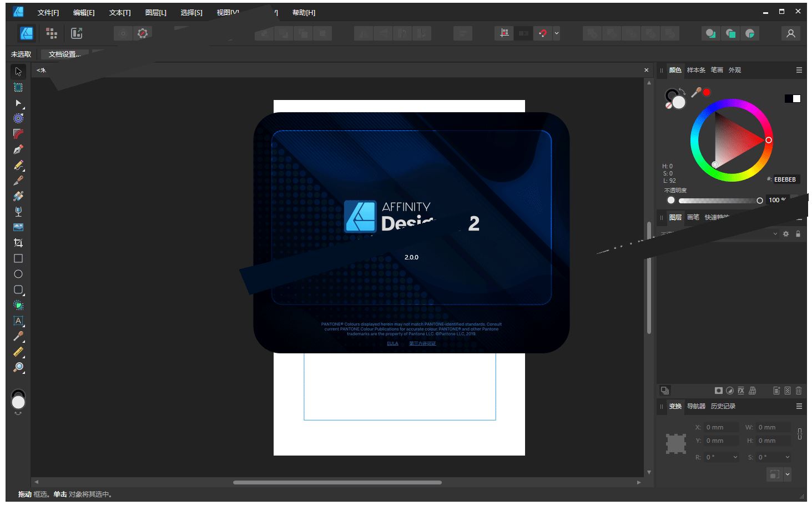Image resolution: width=812 pixels, height=505 pixels.
Task: Add adjustment layer icon
Action: coord(730,391)
